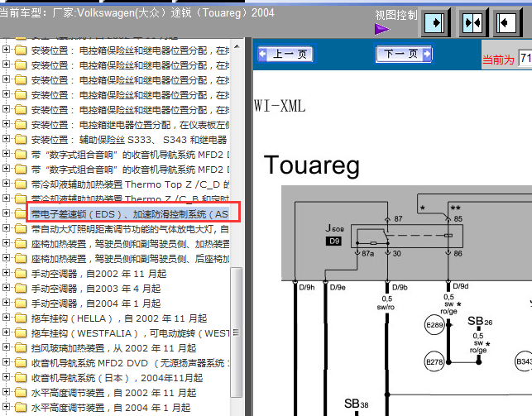This screenshot has height=416, width=532.
Task: Click folder icon of 手动空调器 2004年1月
Action: point(21,303)
